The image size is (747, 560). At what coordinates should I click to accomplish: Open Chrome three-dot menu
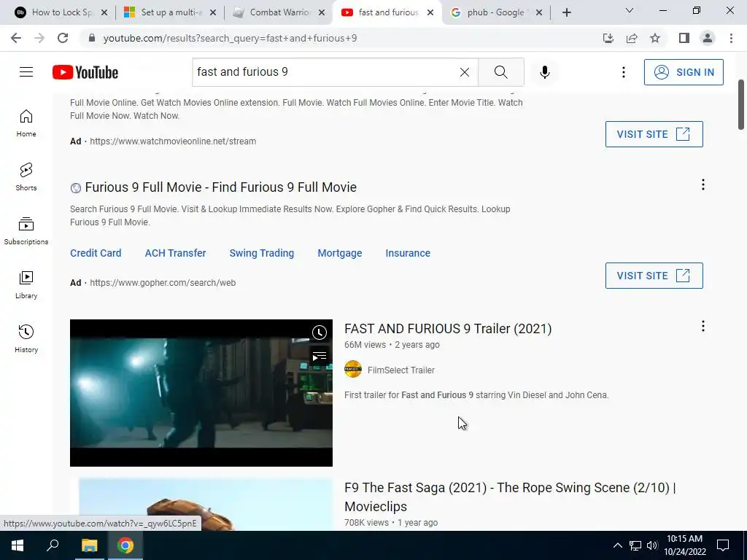[731, 38]
